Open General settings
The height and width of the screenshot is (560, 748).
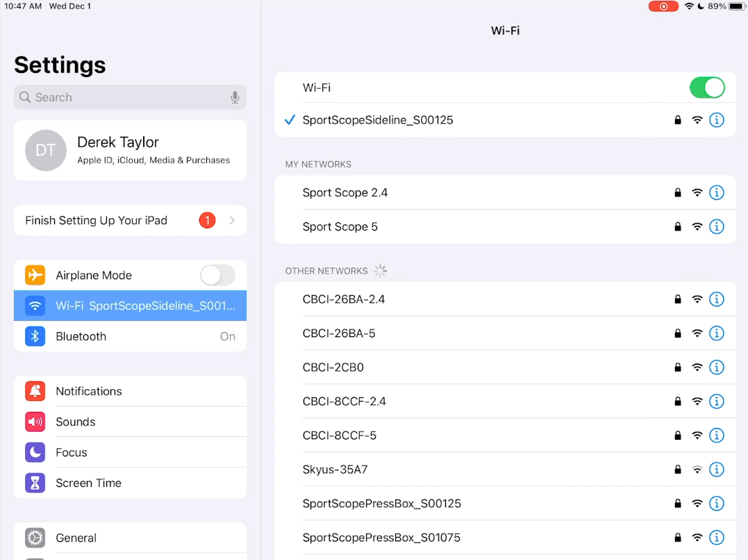coord(131,538)
